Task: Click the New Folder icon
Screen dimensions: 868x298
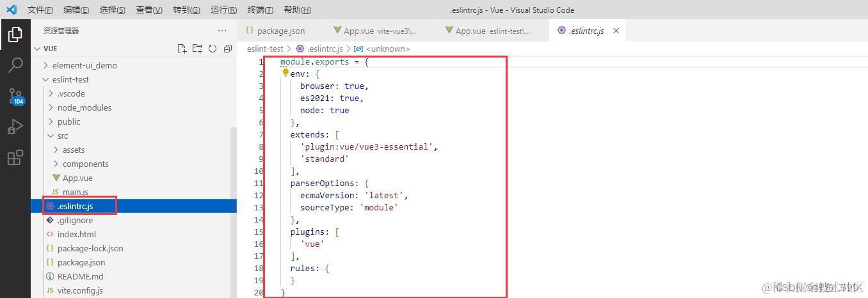Action: pos(197,49)
